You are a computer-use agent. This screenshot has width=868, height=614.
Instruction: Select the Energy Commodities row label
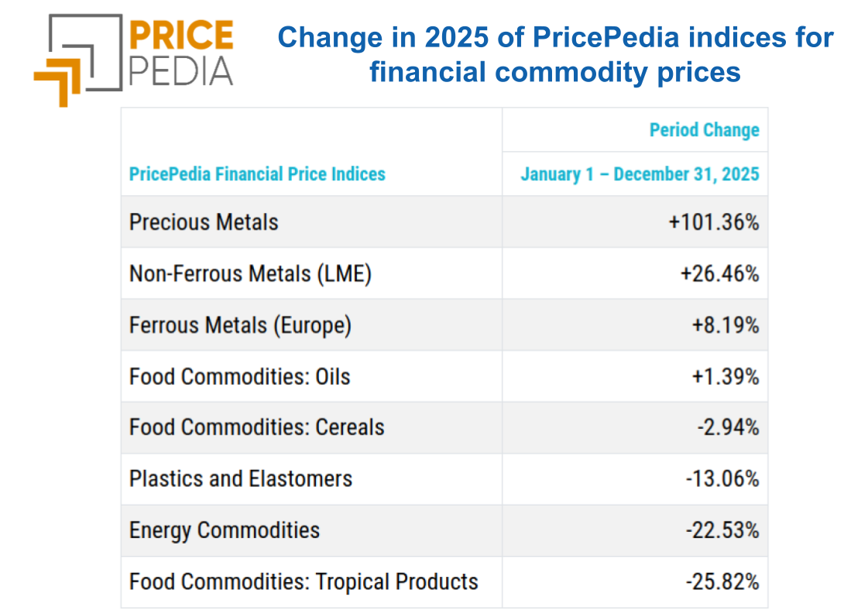(x=225, y=530)
